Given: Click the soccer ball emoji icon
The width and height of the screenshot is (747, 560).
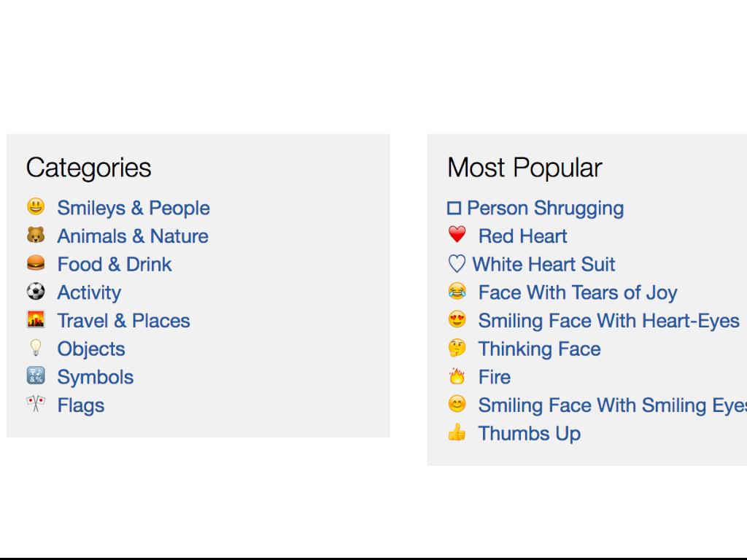Looking at the screenshot, I should [36, 292].
